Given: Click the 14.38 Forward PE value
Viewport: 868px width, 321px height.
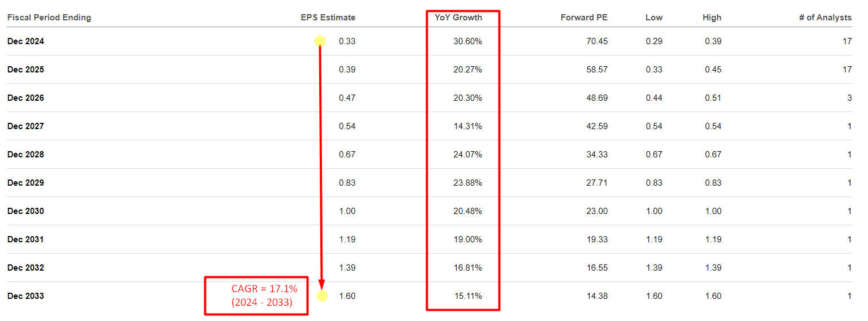Looking at the screenshot, I should coord(597,296).
